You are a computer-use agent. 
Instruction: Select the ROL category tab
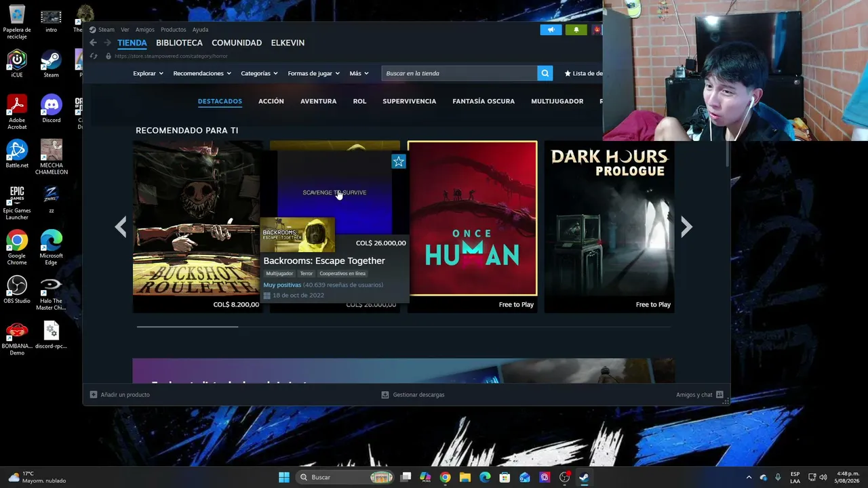point(359,101)
